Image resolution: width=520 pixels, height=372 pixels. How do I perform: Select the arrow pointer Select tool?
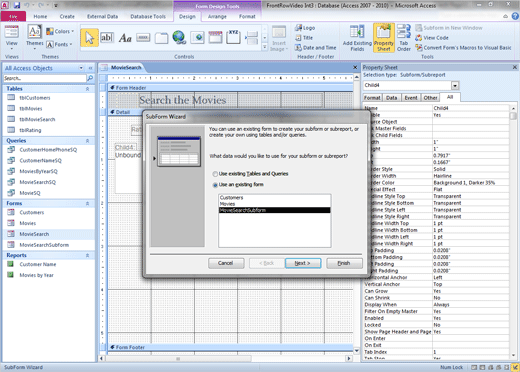click(x=89, y=38)
